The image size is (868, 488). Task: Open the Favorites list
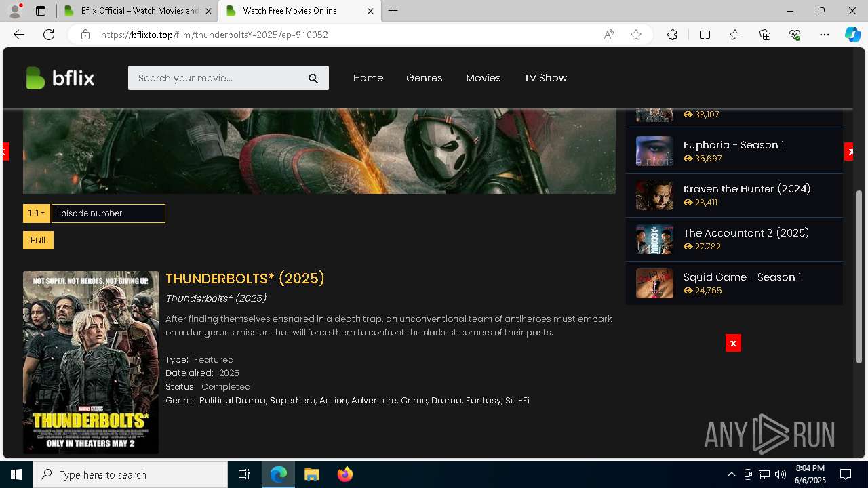click(x=735, y=35)
